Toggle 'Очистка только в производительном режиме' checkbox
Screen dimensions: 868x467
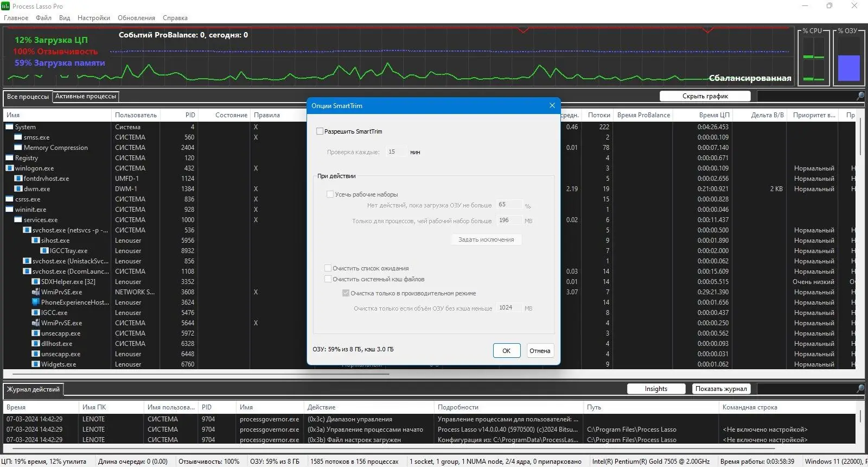pos(346,293)
